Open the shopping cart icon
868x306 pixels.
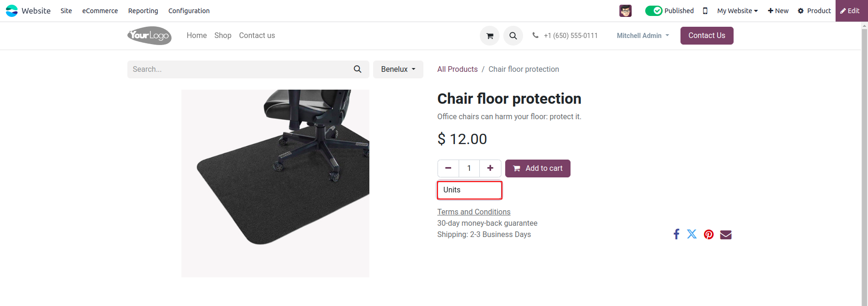tap(490, 36)
